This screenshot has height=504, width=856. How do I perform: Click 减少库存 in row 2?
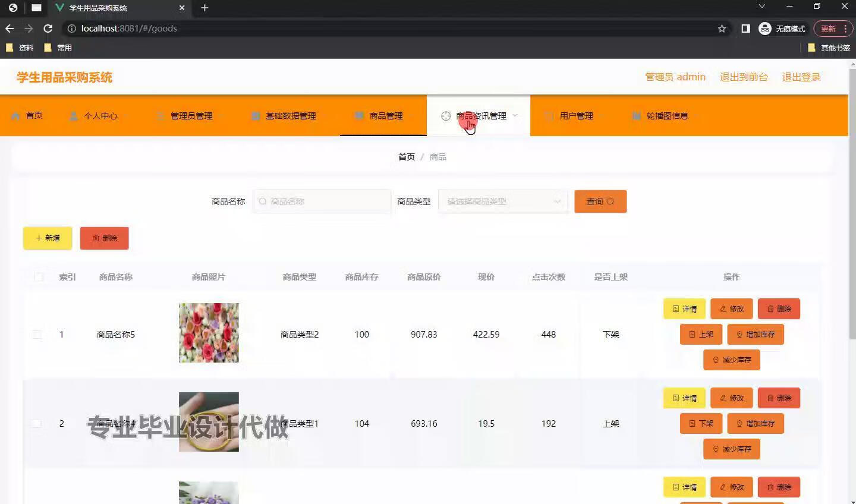[732, 449]
